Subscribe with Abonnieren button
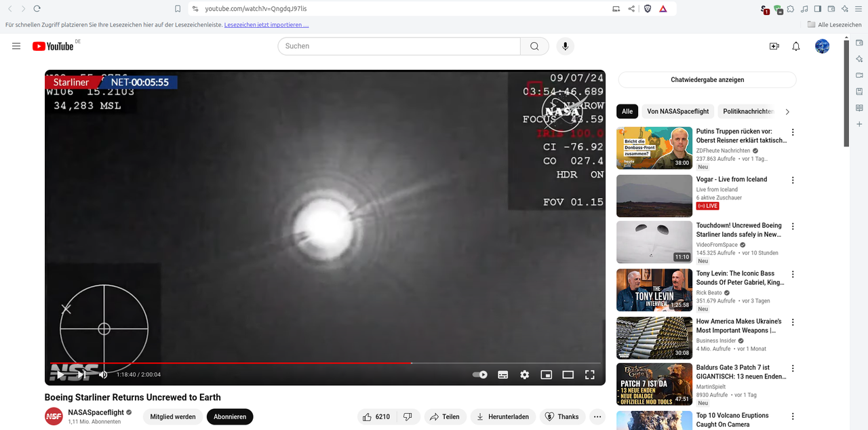 pos(230,416)
